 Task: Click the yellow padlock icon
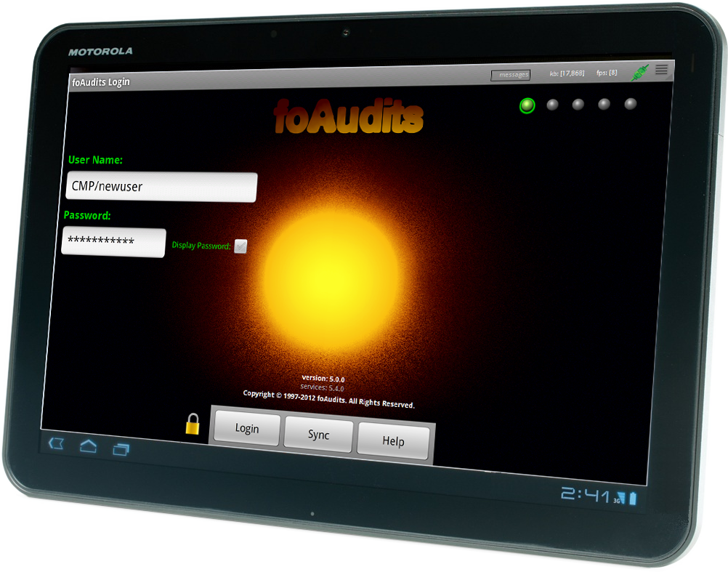tap(193, 424)
